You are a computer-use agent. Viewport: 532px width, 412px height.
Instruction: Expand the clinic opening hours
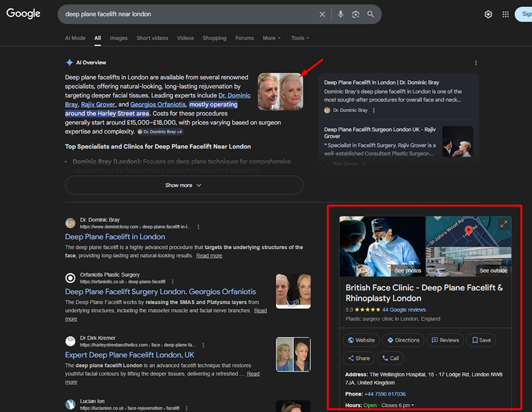412,406
